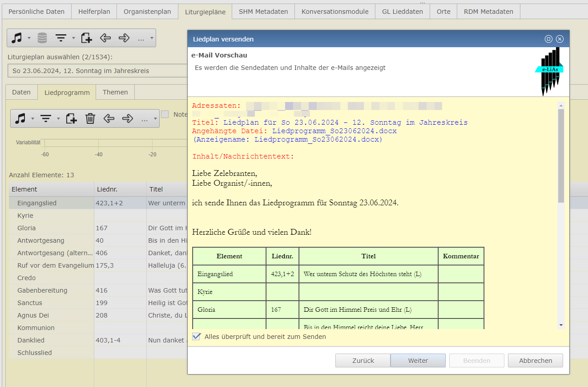Maximize the Liedplan versenden dialog

click(548, 39)
